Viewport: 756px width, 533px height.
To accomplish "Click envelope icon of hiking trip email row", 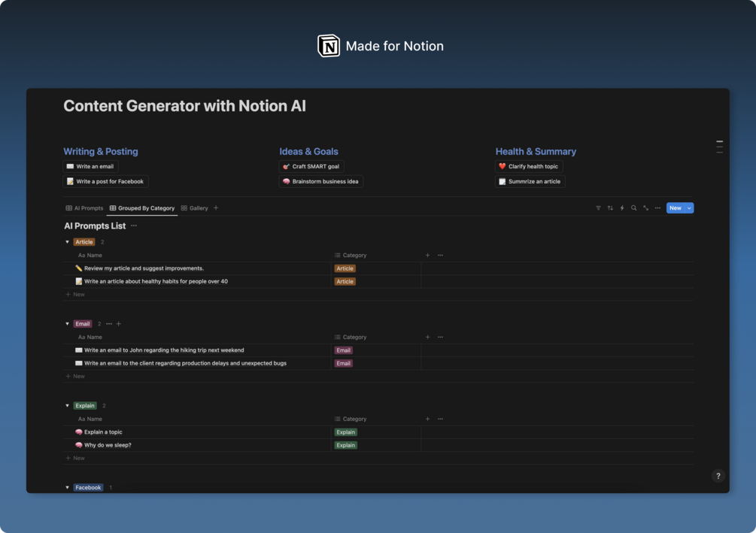I will coord(78,350).
